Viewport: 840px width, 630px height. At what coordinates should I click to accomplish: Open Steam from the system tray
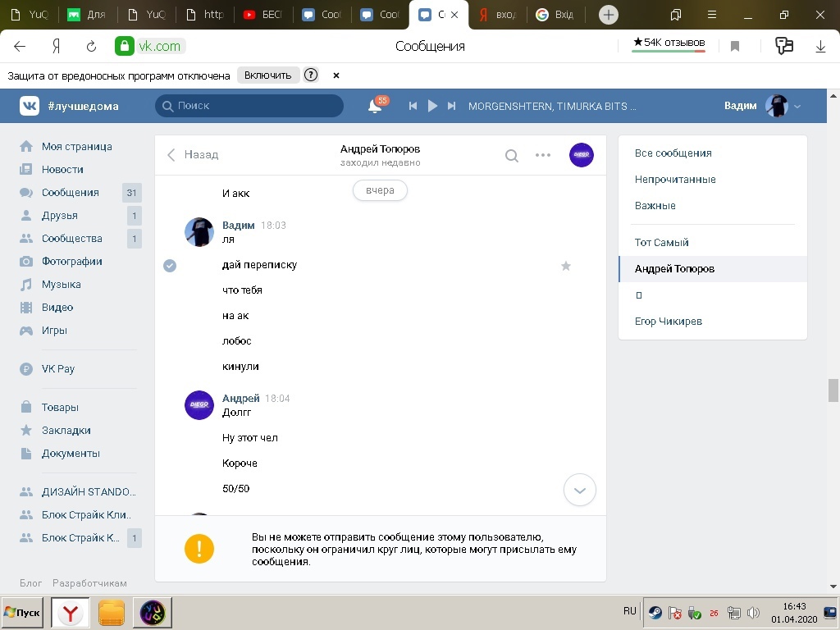[655, 612]
